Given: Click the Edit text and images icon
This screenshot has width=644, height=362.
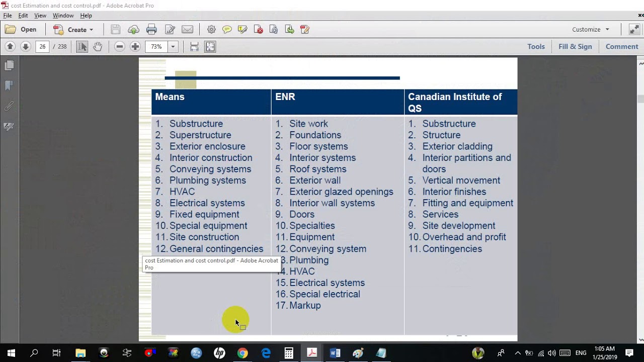Looking at the screenshot, I should (x=170, y=30).
